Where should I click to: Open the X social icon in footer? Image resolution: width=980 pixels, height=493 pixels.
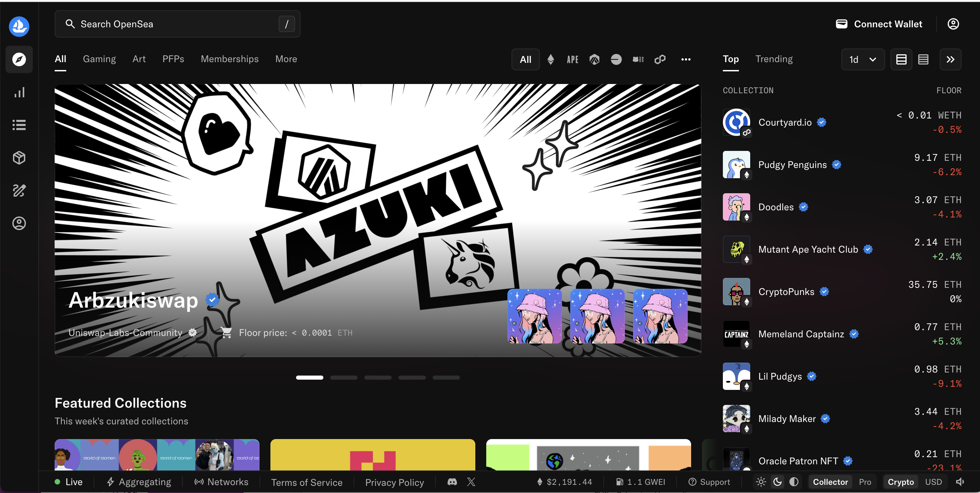pos(471,482)
